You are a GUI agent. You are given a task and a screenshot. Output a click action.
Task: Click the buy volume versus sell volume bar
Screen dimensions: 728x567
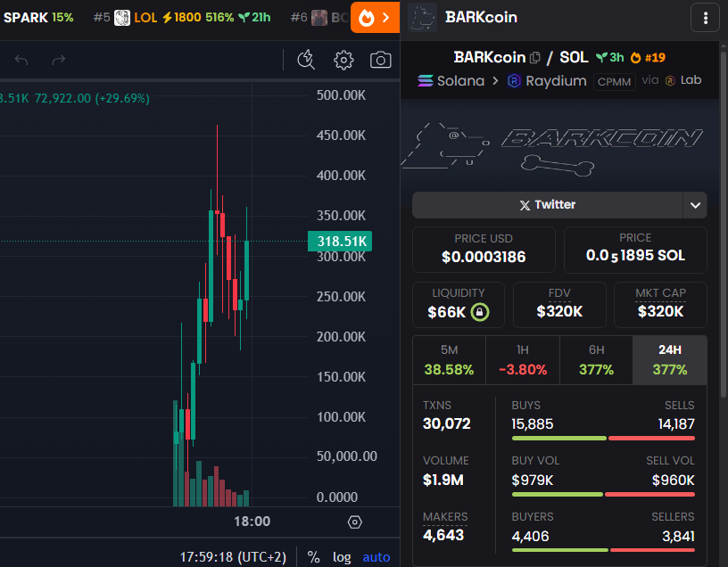point(603,495)
